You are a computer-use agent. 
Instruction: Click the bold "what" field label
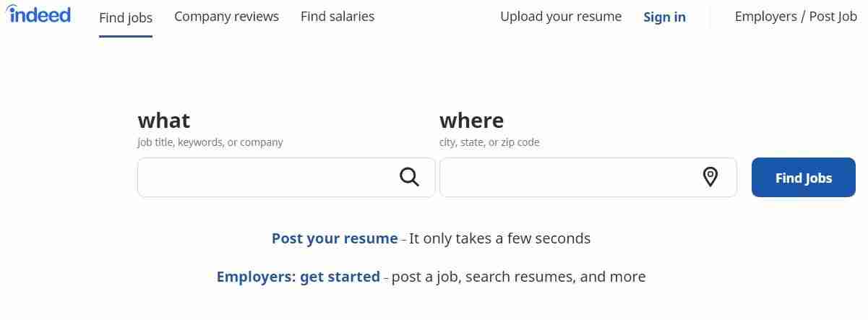tap(164, 120)
